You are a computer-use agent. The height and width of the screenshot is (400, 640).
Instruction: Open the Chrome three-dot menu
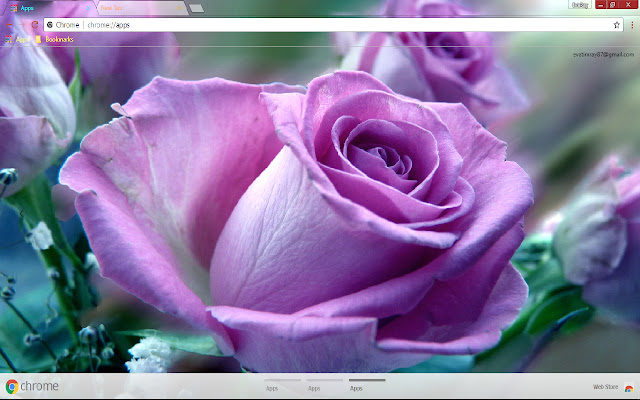pos(632,25)
